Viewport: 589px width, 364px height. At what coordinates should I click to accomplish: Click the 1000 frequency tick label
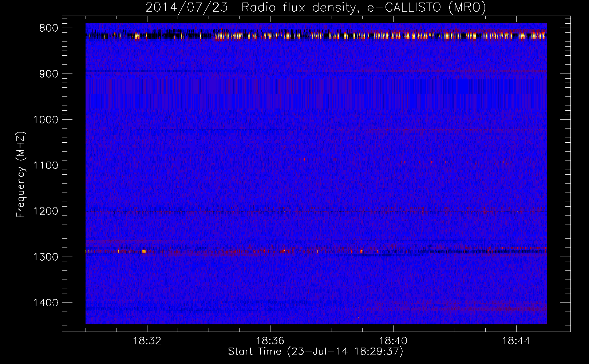click(46, 120)
